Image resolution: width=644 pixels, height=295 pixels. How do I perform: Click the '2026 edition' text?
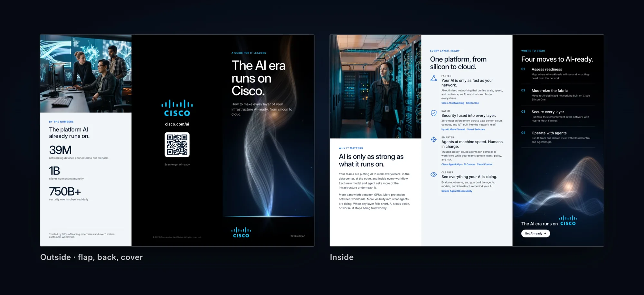(x=298, y=236)
